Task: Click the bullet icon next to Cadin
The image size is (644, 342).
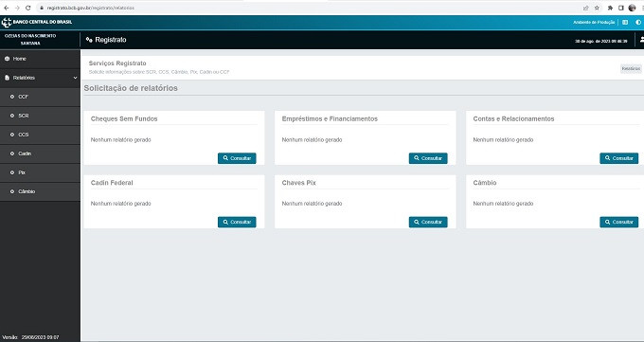Action: click(12, 153)
